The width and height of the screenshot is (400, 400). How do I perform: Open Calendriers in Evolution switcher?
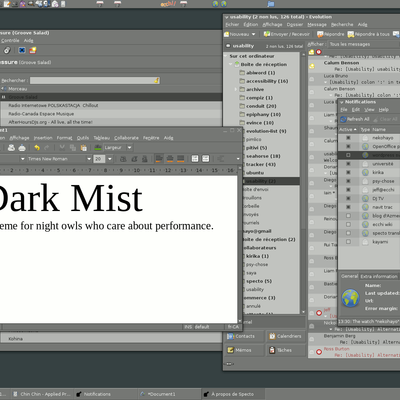coord(286,336)
